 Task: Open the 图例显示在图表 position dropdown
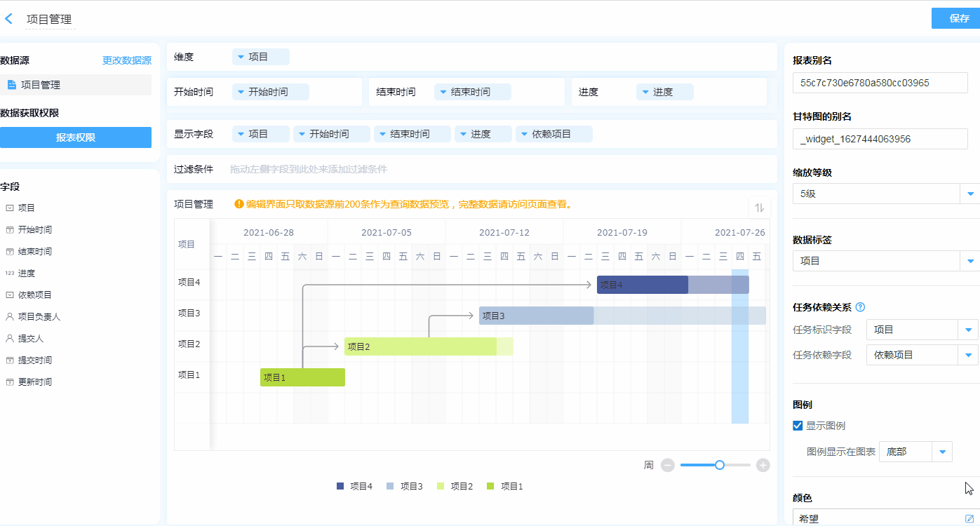tap(942, 452)
